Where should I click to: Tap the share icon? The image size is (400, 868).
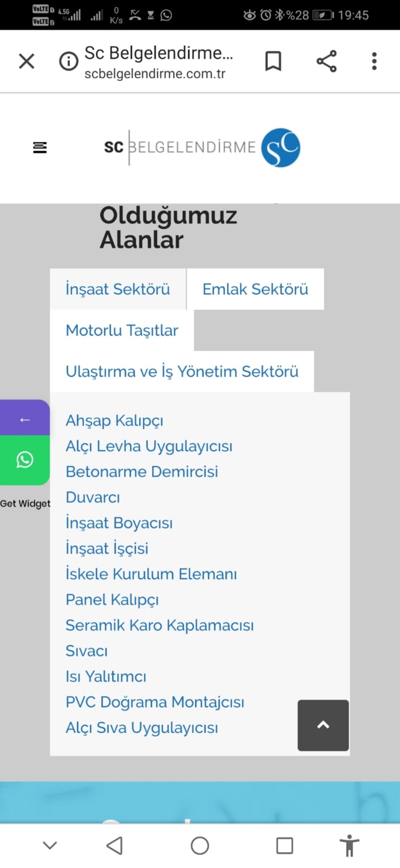pyautogui.click(x=327, y=61)
